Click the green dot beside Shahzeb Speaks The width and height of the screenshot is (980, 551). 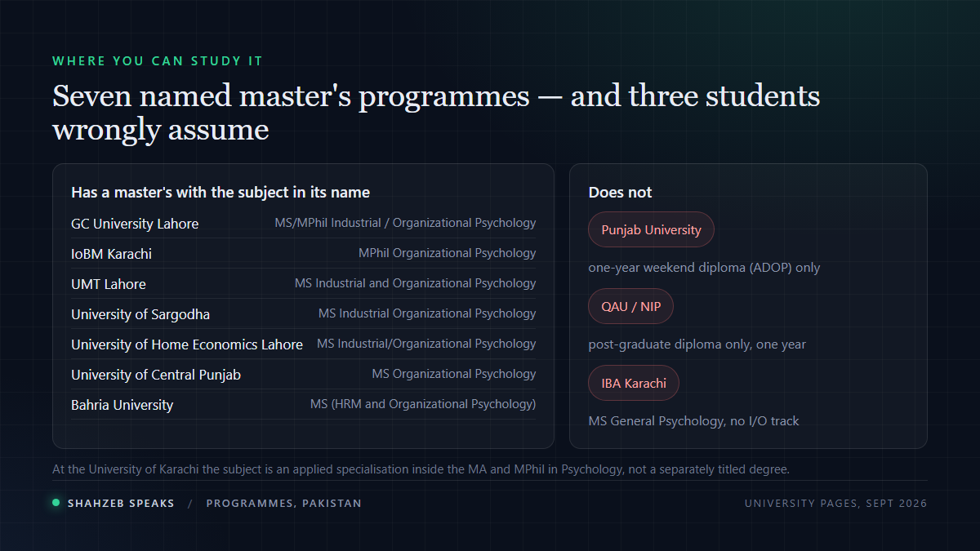coord(56,503)
